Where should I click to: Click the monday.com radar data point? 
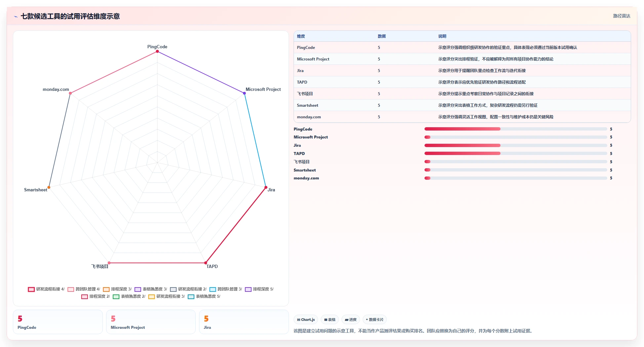(70, 93)
